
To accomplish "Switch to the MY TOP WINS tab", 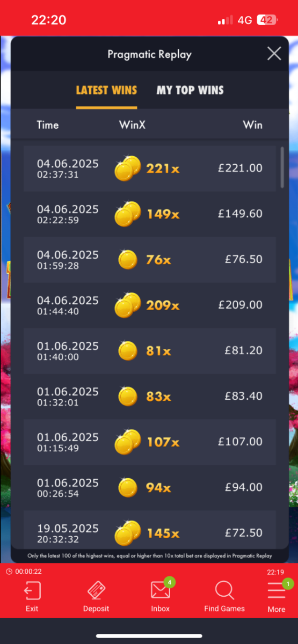I will 190,90.
